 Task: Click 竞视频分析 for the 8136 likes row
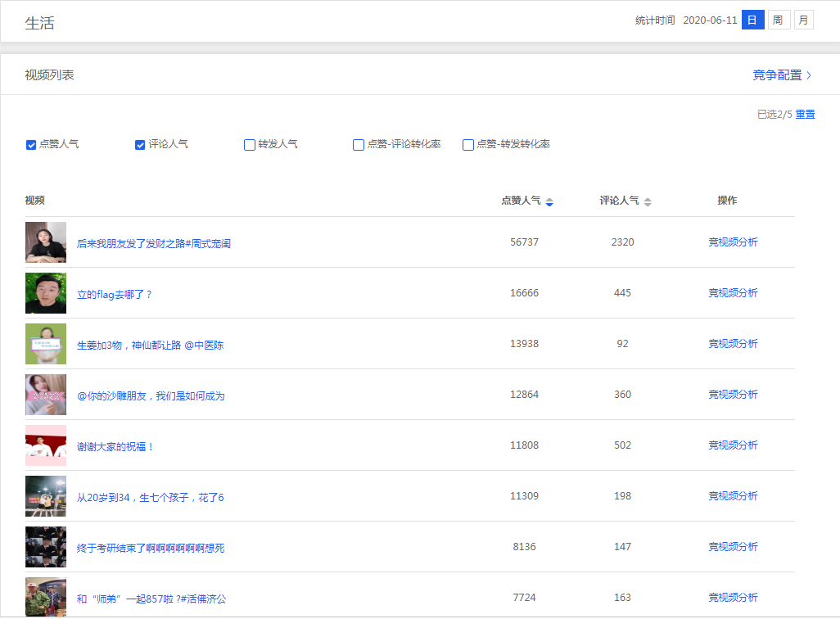733,547
